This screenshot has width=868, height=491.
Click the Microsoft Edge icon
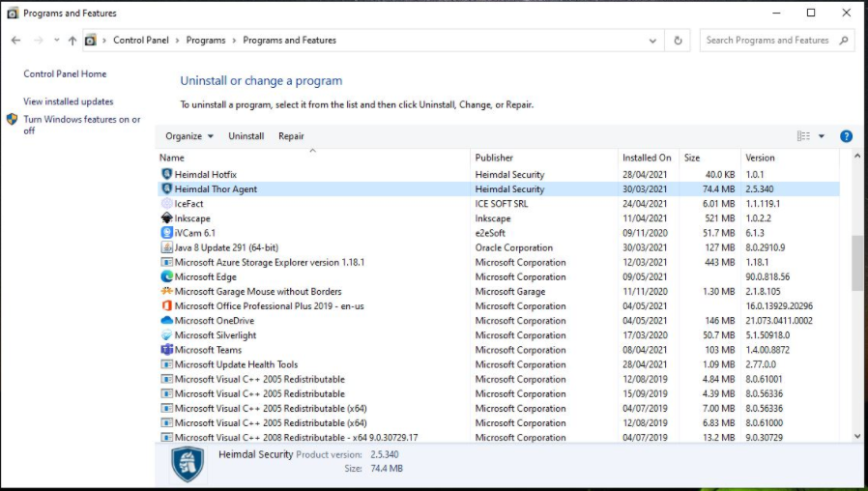click(x=166, y=276)
